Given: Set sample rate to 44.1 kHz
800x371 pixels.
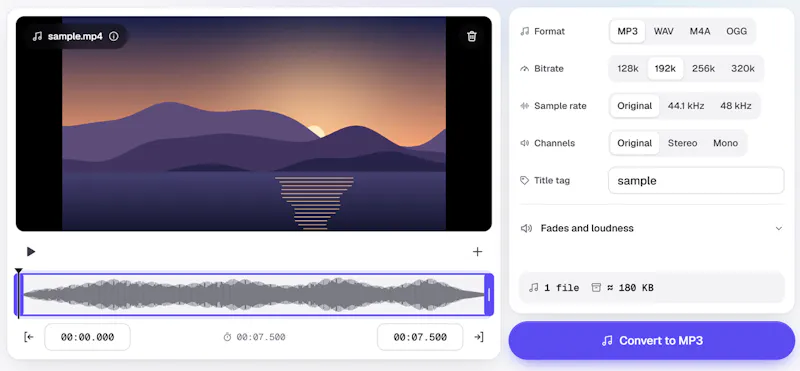Looking at the screenshot, I should coord(686,106).
